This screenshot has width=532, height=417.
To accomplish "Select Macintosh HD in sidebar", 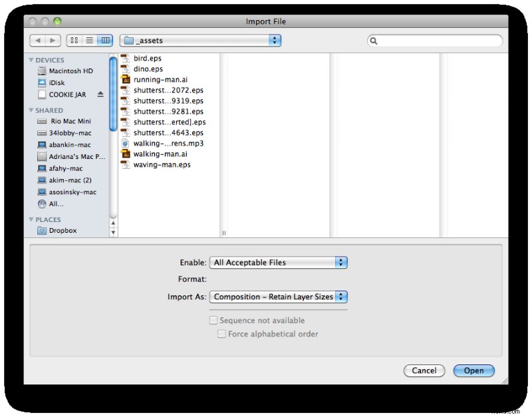I will (x=70, y=70).
